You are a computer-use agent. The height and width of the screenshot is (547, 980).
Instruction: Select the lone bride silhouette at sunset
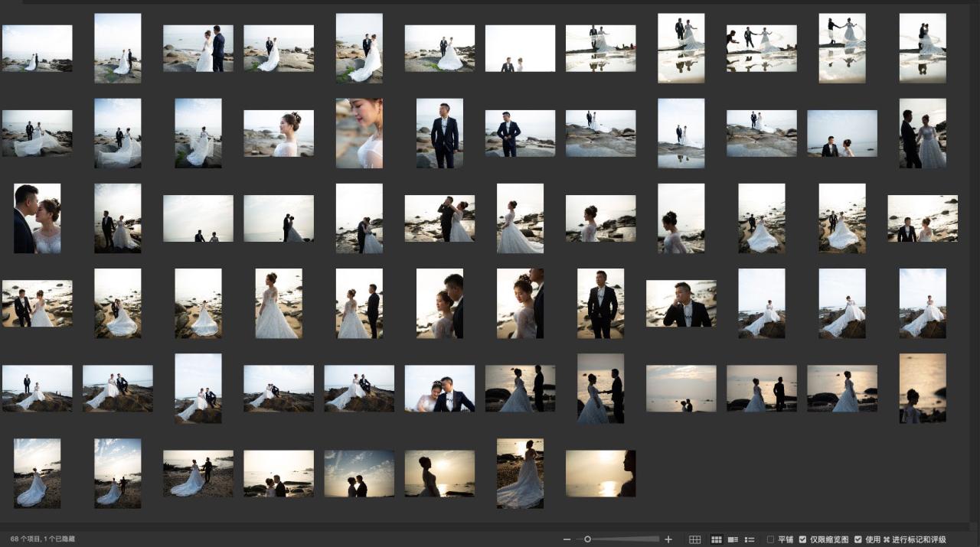(x=842, y=388)
